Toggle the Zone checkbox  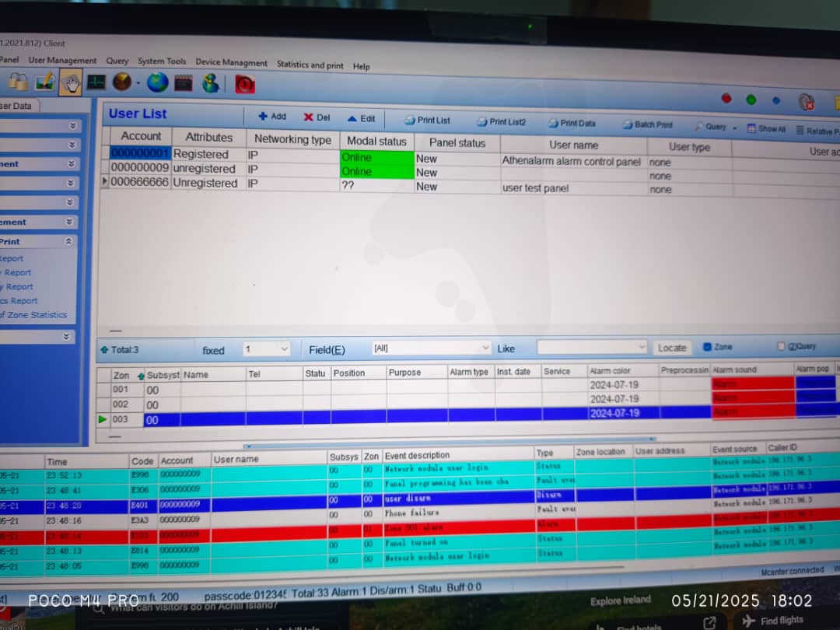[x=706, y=347]
